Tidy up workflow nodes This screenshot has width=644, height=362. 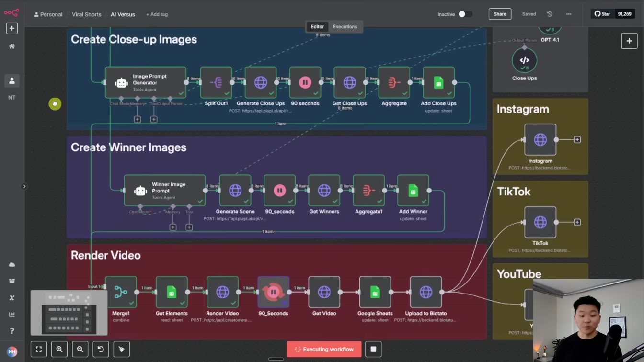[121, 349]
